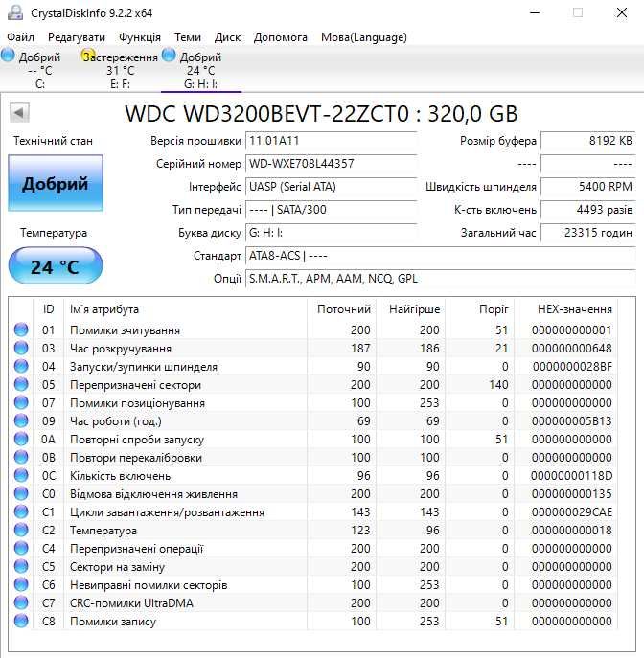Click the serial number field WD-WXE708L44357

click(x=331, y=164)
